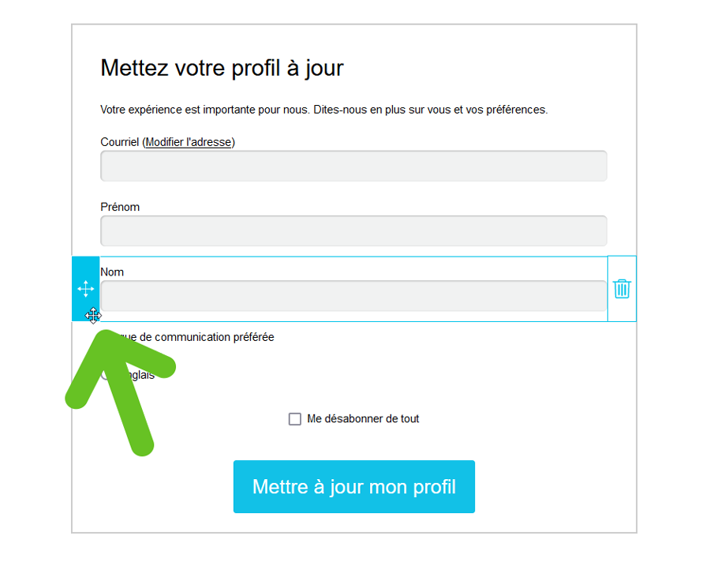Image resolution: width=710 pixels, height=588 pixels.
Task: Click the Me désabonner de tout label
Action: pyautogui.click(x=363, y=419)
